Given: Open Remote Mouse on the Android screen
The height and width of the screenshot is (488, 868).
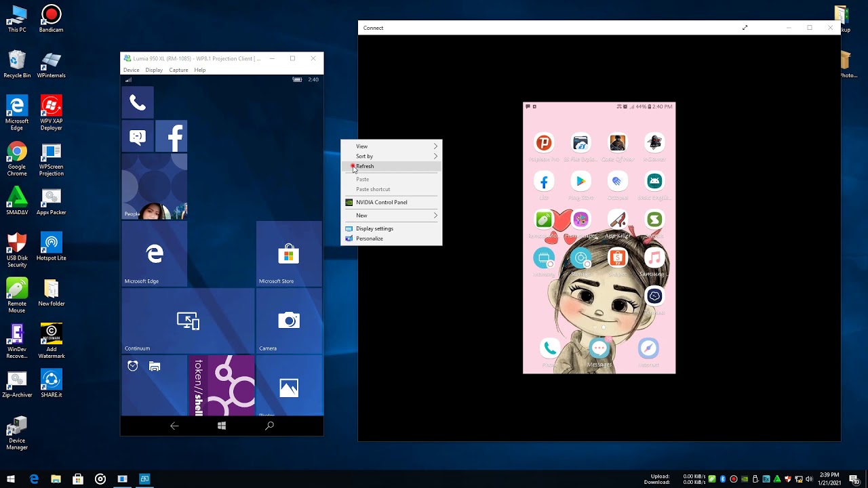Looking at the screenshot, I should [x=544, y=220].
